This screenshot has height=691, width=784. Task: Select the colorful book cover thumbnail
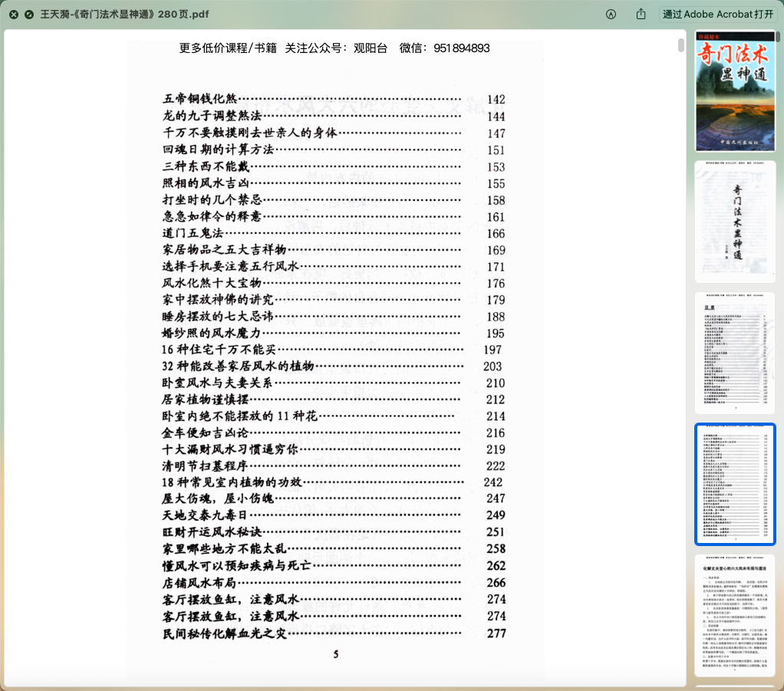[x=735, y=90]
